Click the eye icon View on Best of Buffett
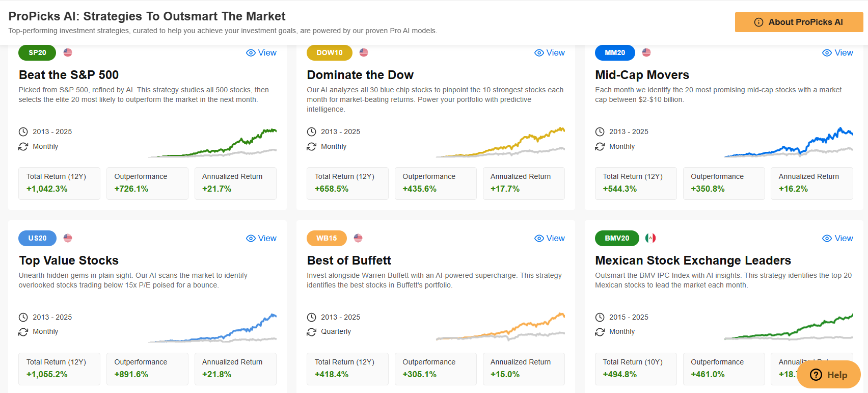Viewport: 868px width, 393px height. pyautogui.click(x=539, y=238)
